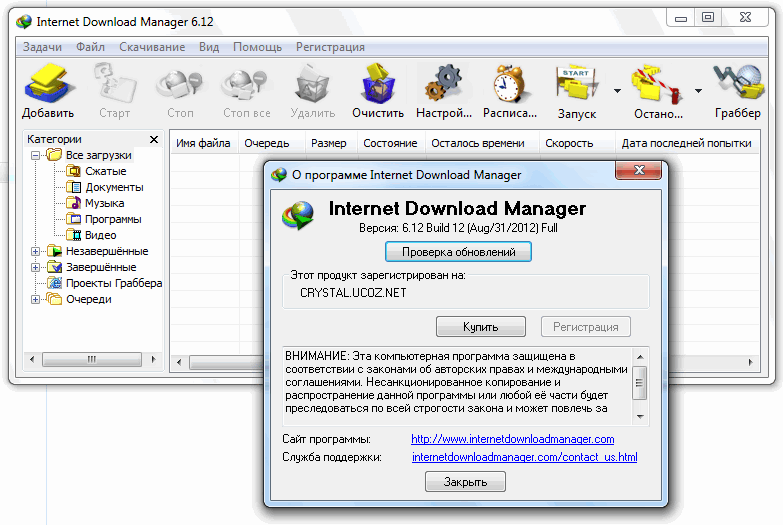Viewport: 783px width, 525px height.
Task: Click the Удалить (delete) toolbar icon
Action: pyautogui.click(x=313, y=83)
